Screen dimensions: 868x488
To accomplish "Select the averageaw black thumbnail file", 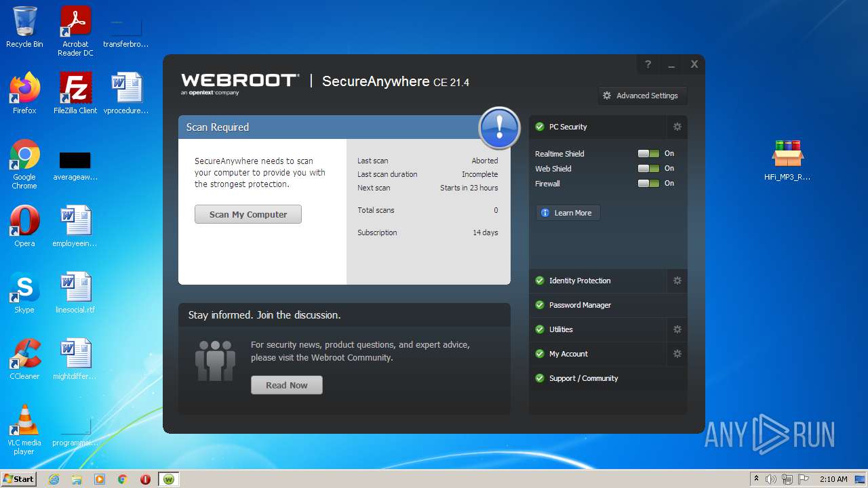I will click(x=75, y=166).
